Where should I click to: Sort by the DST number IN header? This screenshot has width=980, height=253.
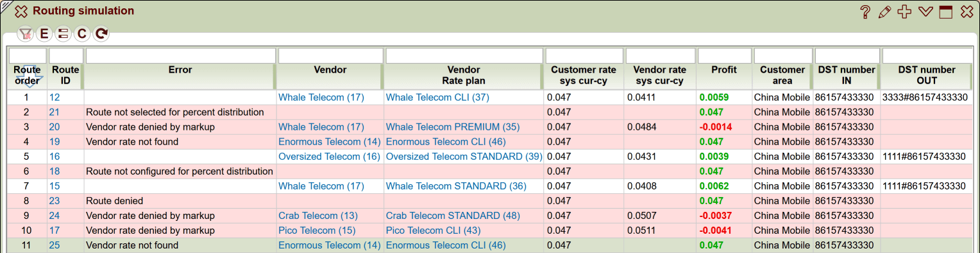tap(846, 75)
